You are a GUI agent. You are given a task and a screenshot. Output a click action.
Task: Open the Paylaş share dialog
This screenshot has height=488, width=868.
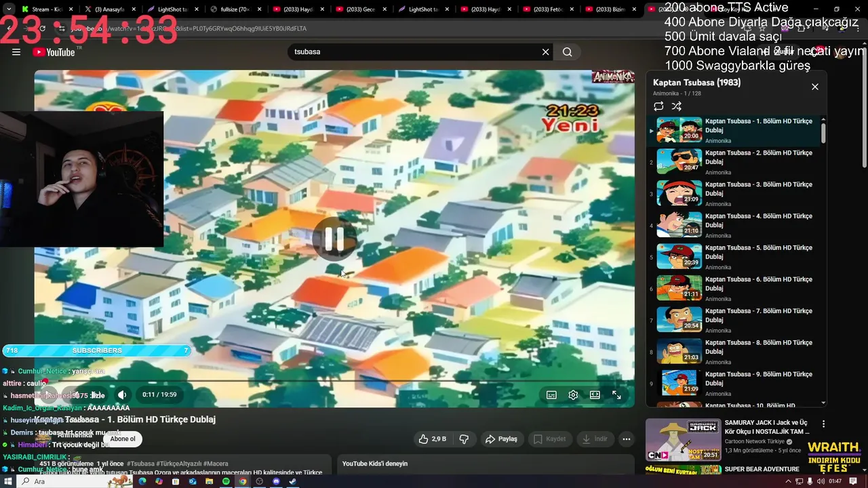(501, 439)
